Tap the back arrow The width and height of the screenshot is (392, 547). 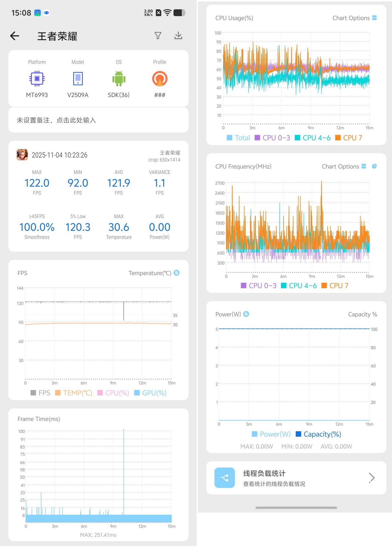click(x=14, y=36)
